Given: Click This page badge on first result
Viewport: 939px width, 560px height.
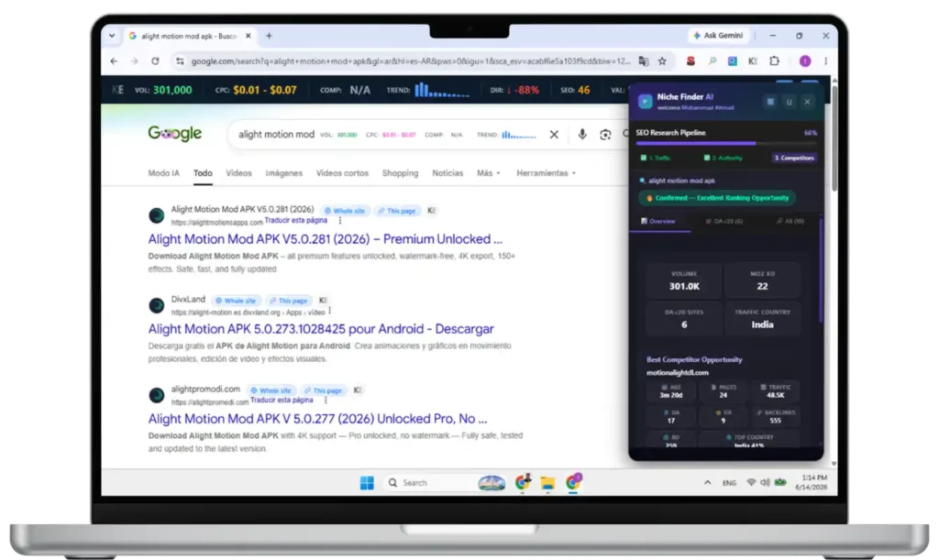Looking at the screenshot, I should coord(397,211).
